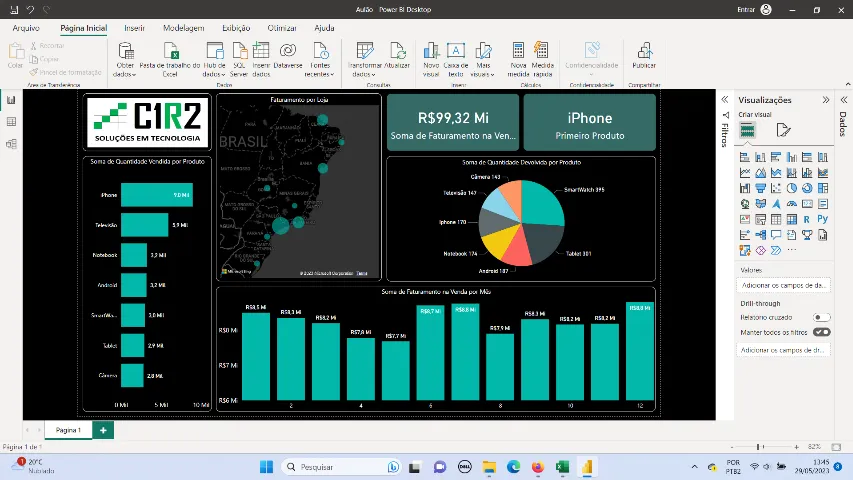The height and width of the screenshot is (480, 853).
Task: Toggle Manter todos os filtros switch
Action: pyautogui.click(x=821, y=332)
